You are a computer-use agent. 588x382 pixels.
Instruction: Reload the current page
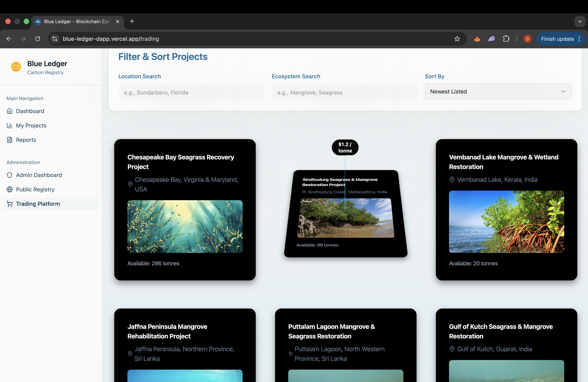click(38, 39)
